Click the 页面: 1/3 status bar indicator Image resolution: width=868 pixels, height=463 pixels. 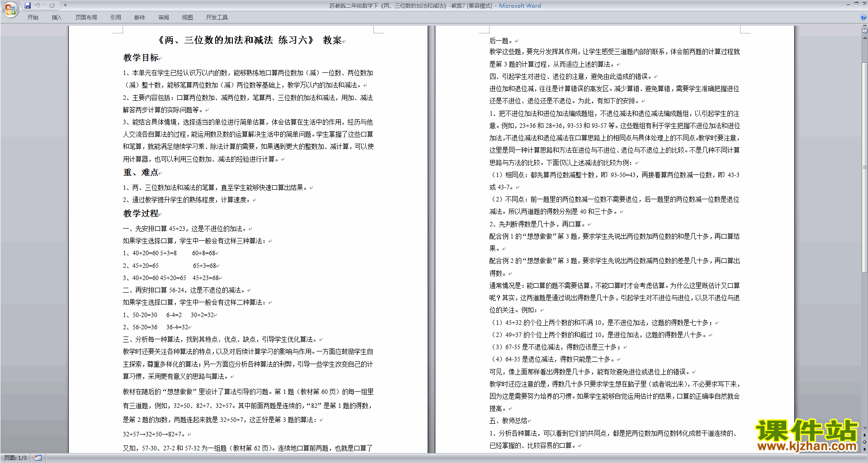pyautogui.click(x=15, y=458)
